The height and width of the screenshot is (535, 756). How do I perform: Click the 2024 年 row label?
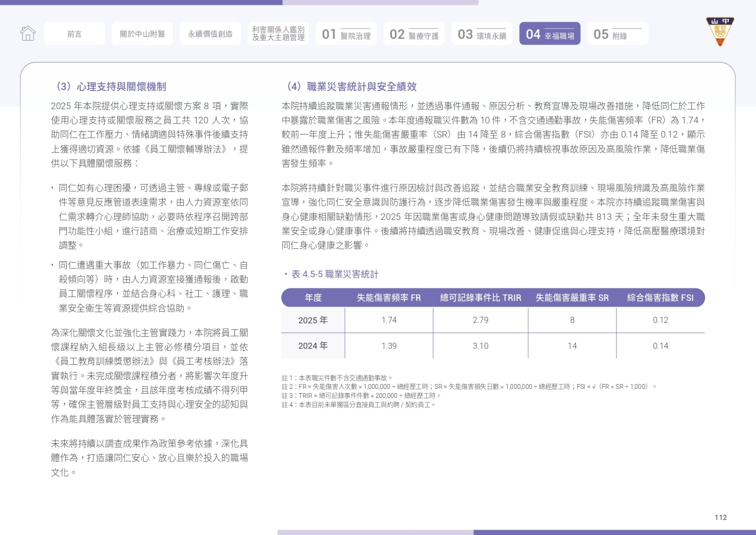coord(313,346)
